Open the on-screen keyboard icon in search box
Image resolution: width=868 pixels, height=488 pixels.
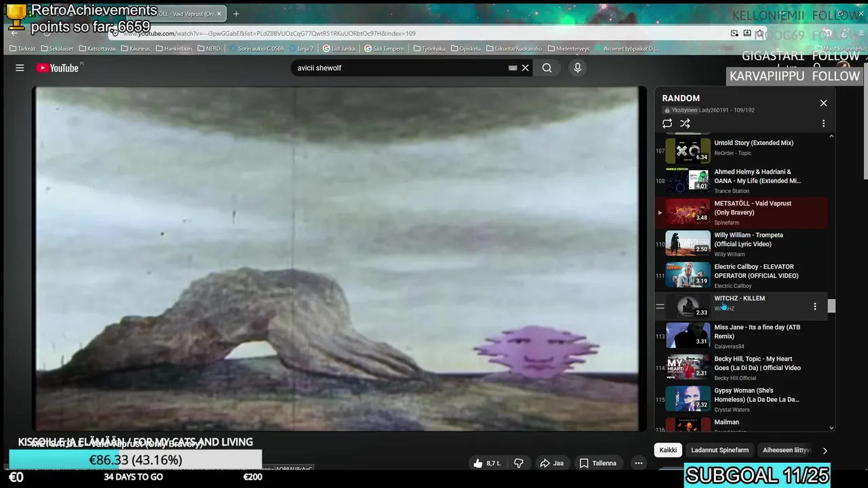click(513, 68)
